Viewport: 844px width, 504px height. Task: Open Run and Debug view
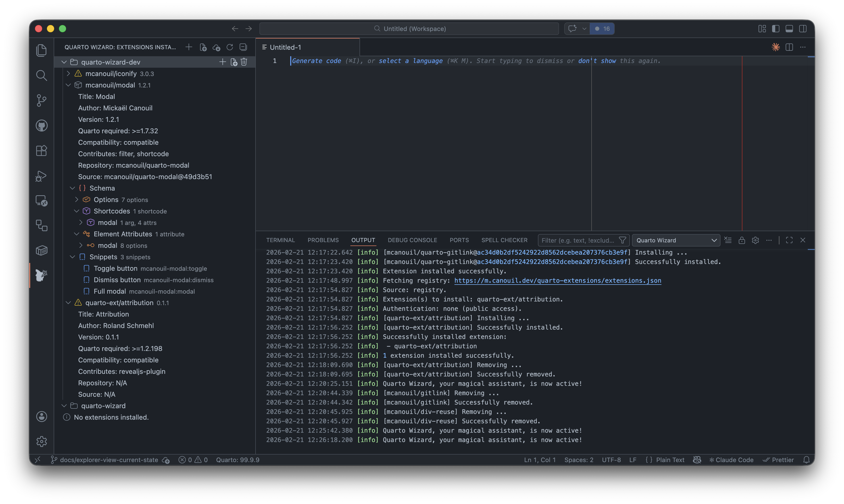coord(41,176)
